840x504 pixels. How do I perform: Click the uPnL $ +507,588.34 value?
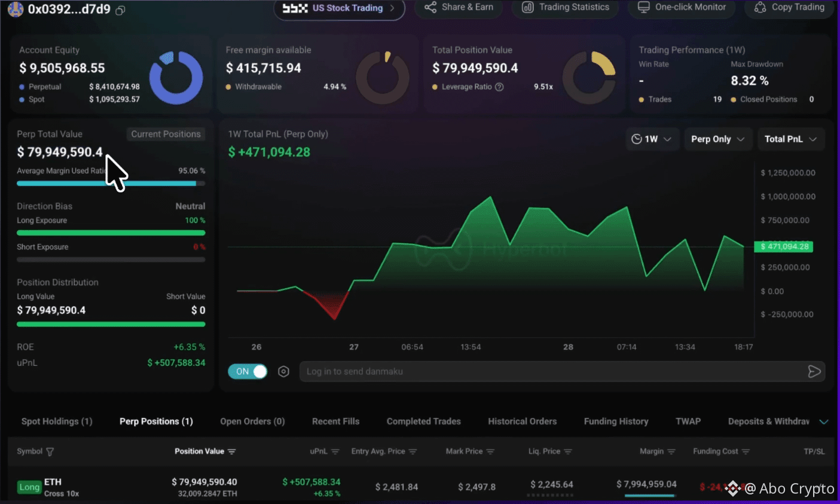[x=176, y=363]
